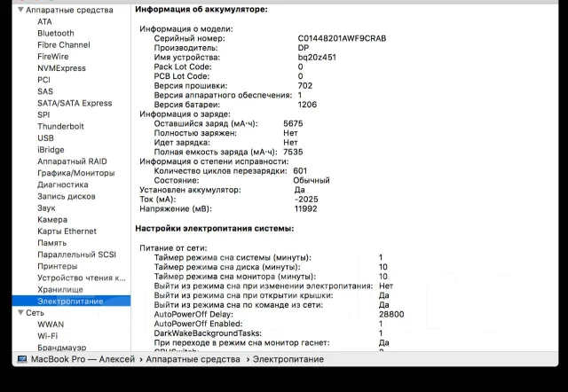Click firmware version value 702
The width and height of the screenshot is (568, 392).
click(305, 86)
